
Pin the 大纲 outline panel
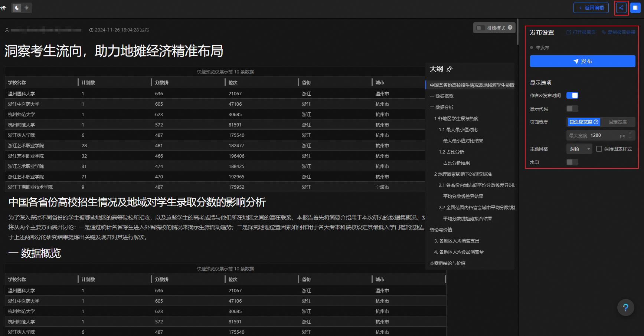coord(450,69)
